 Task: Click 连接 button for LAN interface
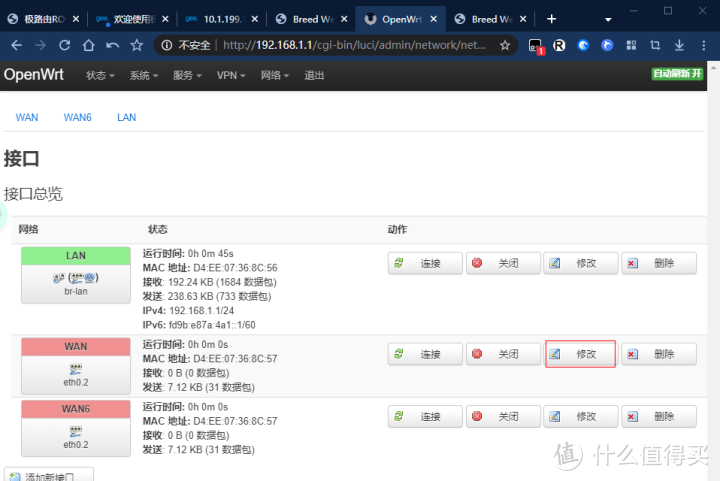coord(425,263)
